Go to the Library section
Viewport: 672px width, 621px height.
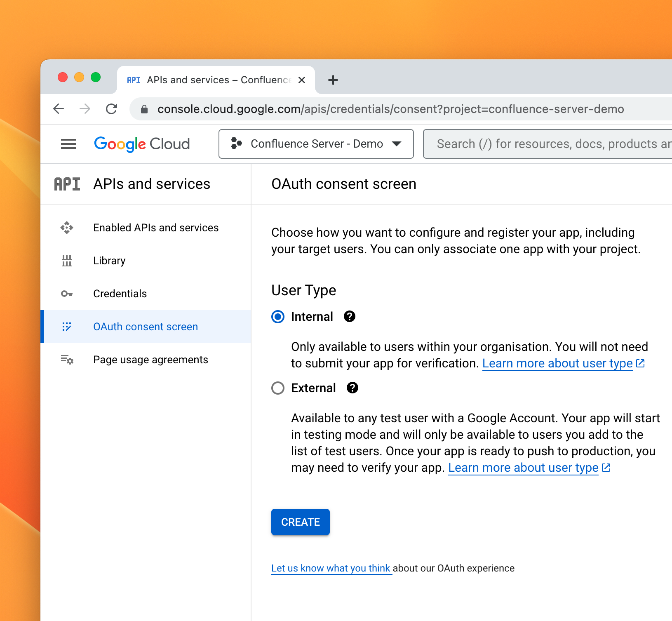point(109,261)
